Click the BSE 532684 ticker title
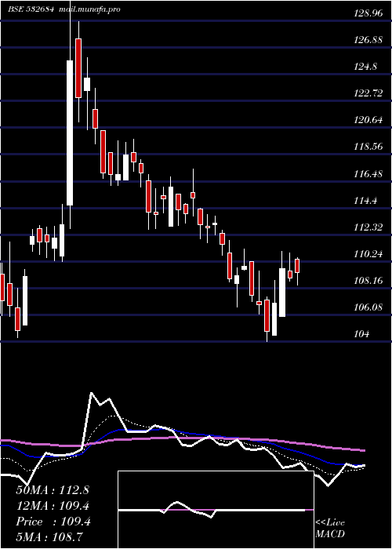 (31, 9)
